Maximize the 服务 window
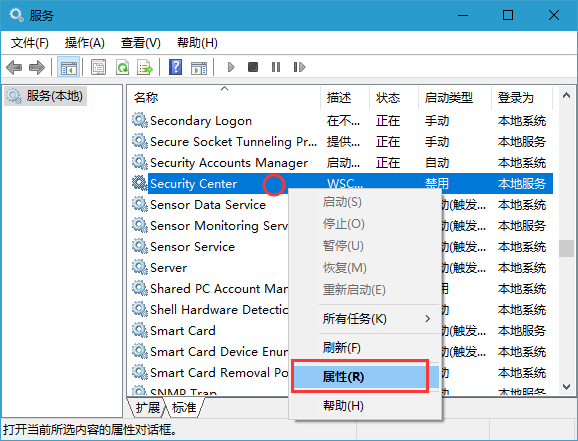578x441 pixels. point(508,15)
